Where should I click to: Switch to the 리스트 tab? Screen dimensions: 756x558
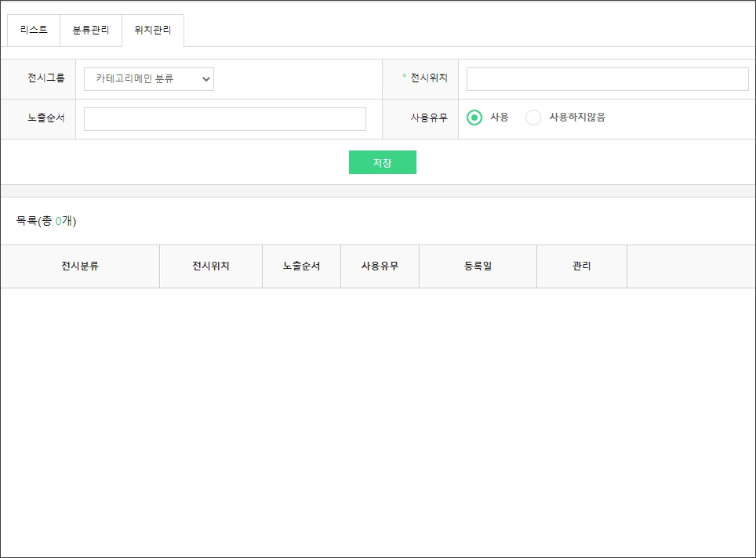(34, 31)
